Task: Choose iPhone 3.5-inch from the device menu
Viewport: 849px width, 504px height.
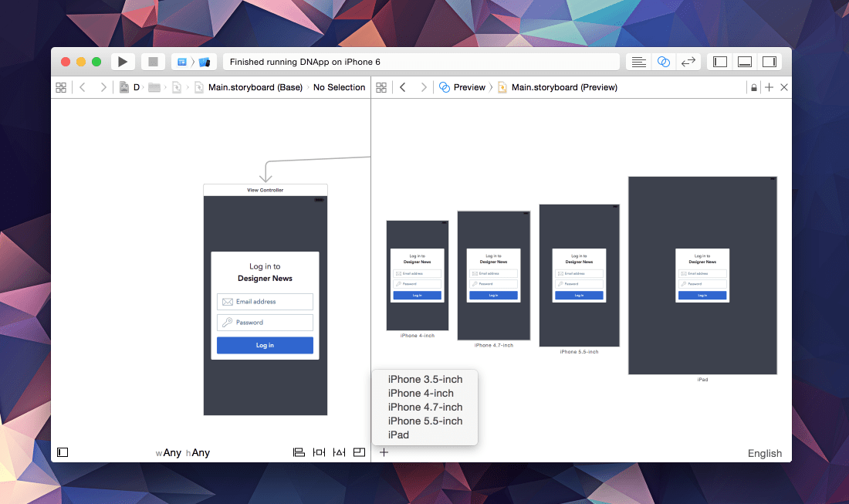Action: pyautogui.click(x=425, y=380)
